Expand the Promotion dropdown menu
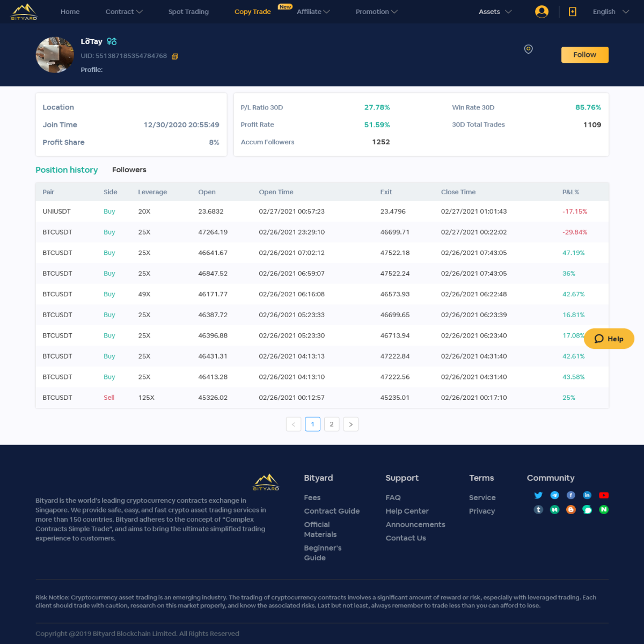The image size is (644, 644). tap(377, 11)
